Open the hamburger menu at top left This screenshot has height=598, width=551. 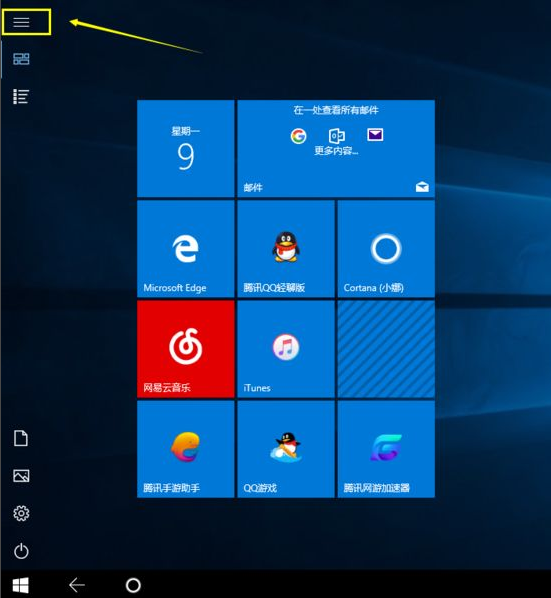(21, 23)
